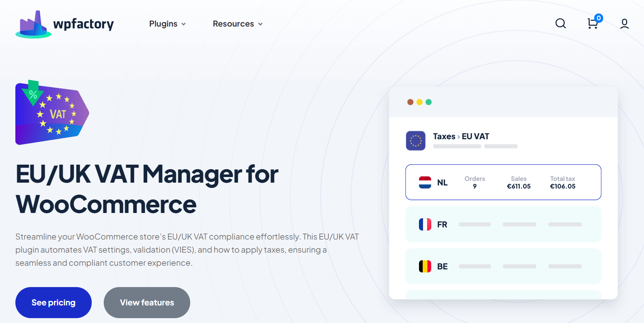Viewport: 644px width, 323px height.
Task: Click the Belgium flag icon
Action: [x=425, y=266]
